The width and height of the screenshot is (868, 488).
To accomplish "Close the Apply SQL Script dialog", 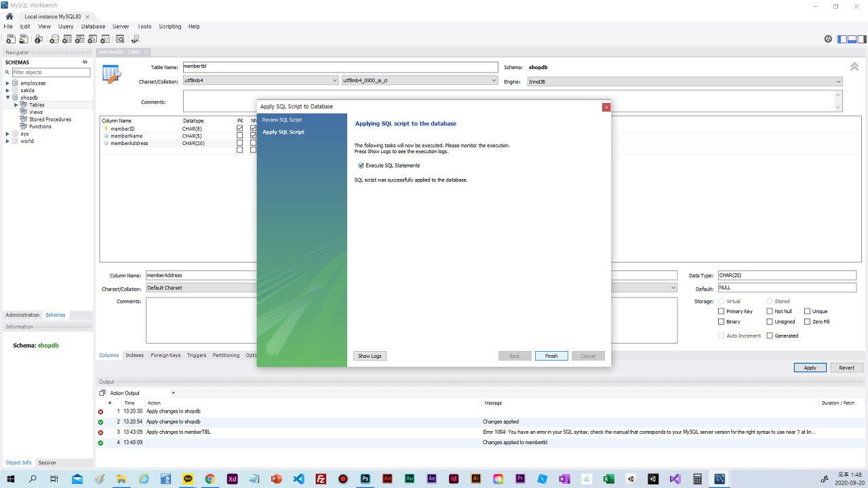I will 606,107.
